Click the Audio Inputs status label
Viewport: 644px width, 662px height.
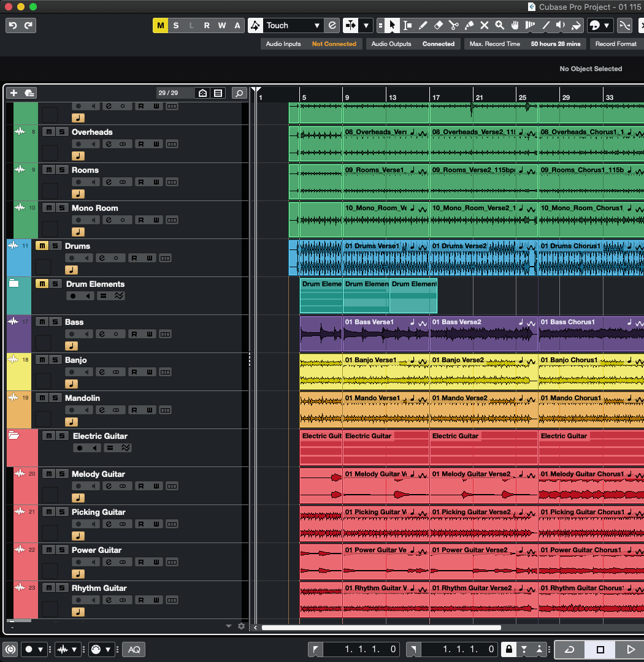283,44
